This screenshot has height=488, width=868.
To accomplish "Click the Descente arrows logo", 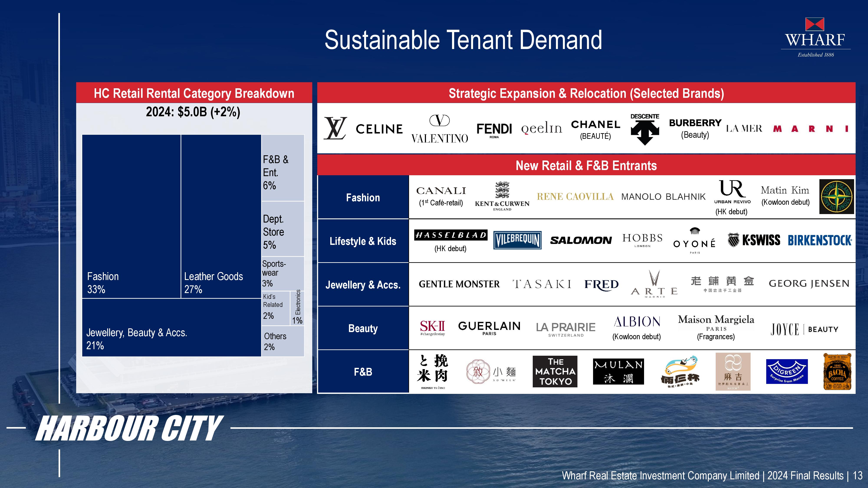I will (x=645, y=129).
